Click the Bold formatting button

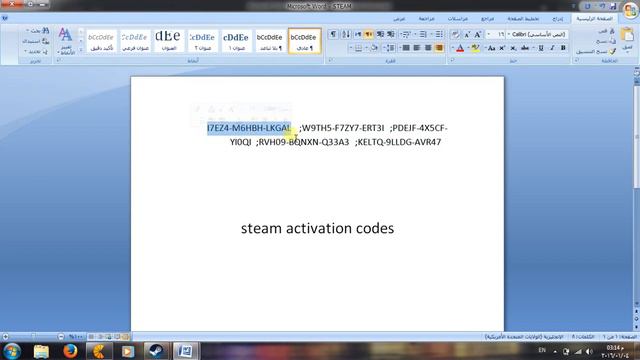click(x=563, y=48)
